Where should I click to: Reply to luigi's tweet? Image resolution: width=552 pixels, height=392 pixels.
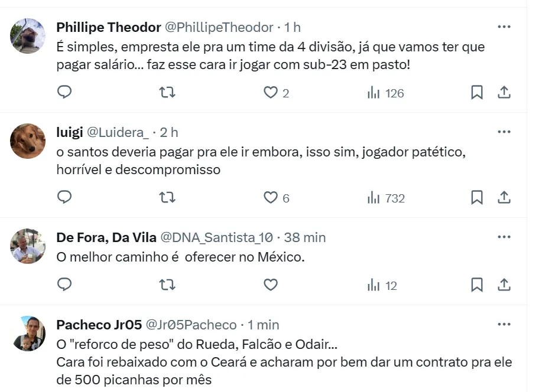click(x=64, y=197)
